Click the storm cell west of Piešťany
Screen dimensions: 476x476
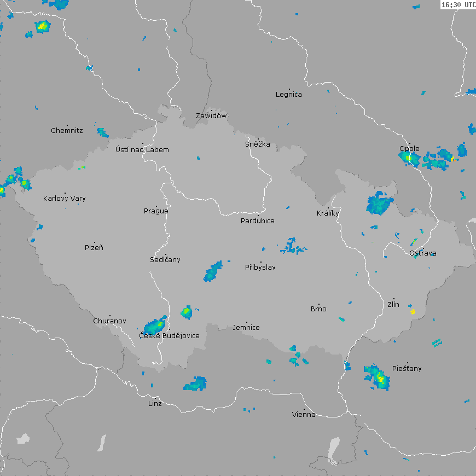(378, 376)
